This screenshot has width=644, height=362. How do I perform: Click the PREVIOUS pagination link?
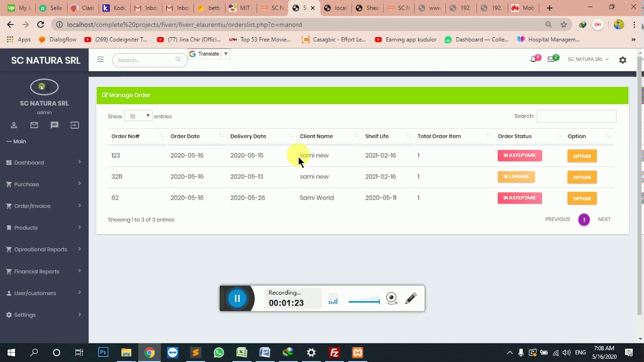(x=557, y=219)
